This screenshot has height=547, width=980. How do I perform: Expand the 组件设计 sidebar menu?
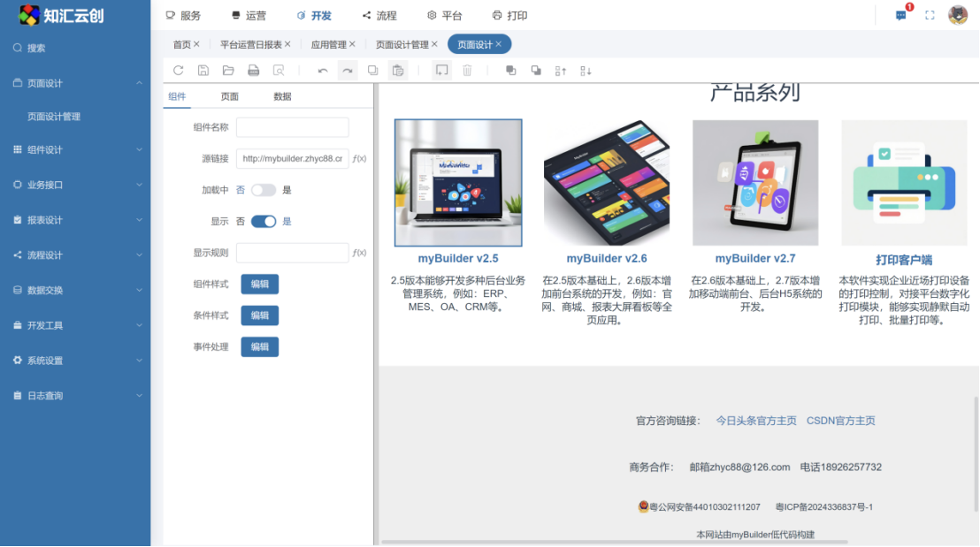click(x=75, y=150)
